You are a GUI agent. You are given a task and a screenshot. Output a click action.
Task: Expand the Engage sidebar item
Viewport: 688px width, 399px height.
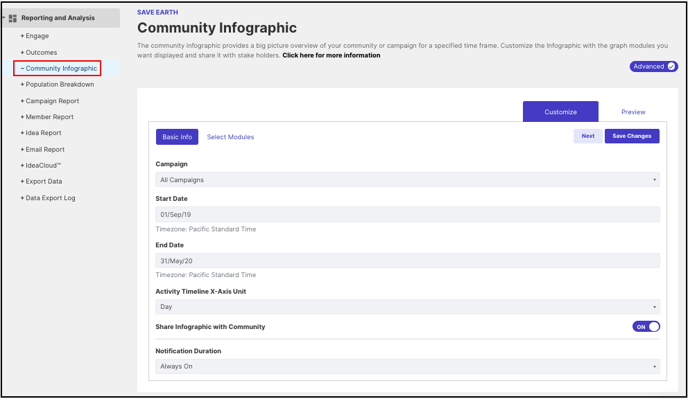[x=35, y=36]
